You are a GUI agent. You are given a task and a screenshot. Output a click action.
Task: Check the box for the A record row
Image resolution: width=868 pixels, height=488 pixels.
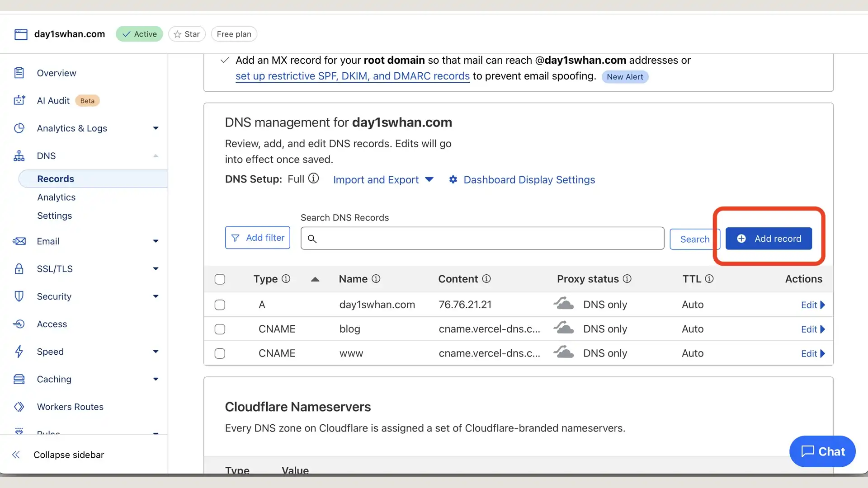(220, 305)
